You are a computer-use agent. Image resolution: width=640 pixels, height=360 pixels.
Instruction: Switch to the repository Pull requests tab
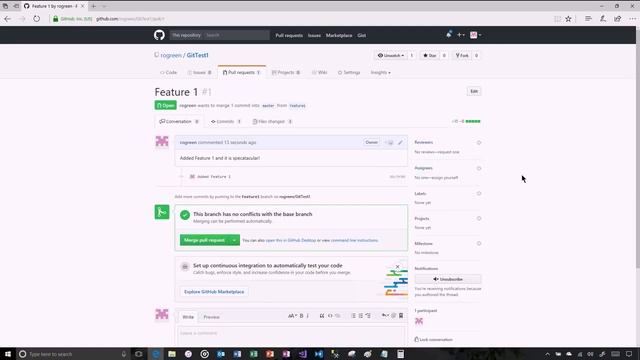241,73
